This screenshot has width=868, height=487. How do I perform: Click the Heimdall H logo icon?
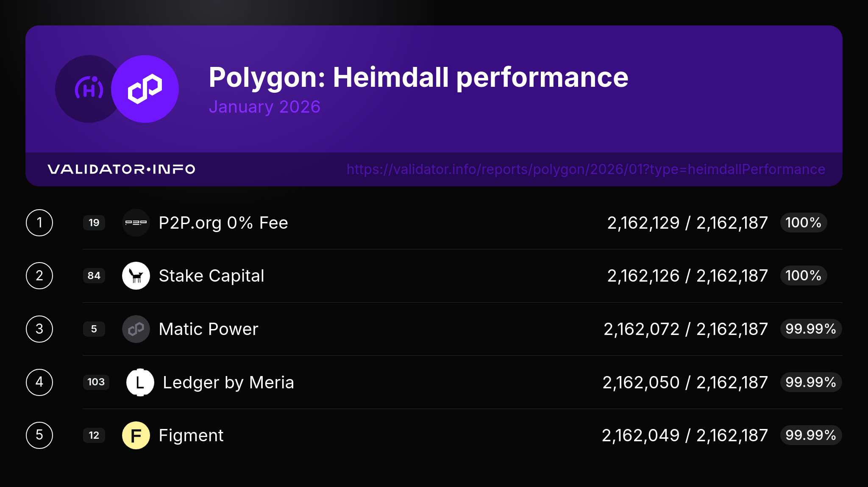[88, 89]
